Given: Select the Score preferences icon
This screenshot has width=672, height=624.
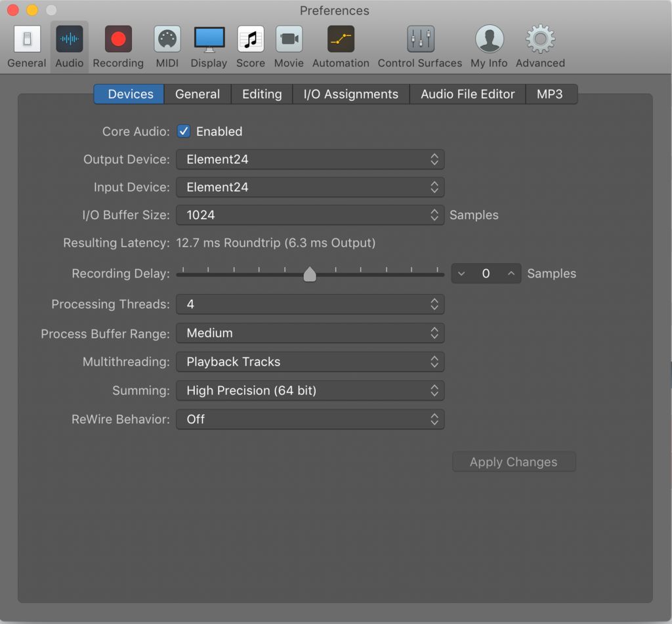Looking at the screenshot, I should [x=251, y=39].
